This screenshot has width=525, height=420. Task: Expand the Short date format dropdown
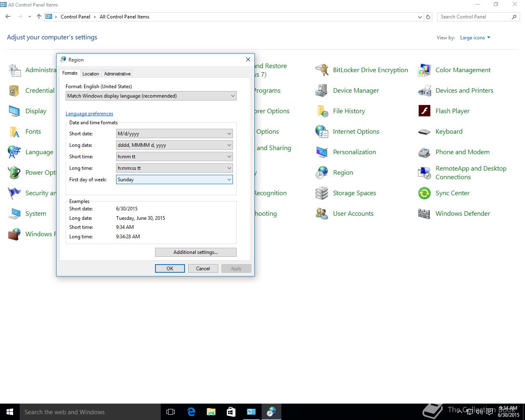[174, 134]
